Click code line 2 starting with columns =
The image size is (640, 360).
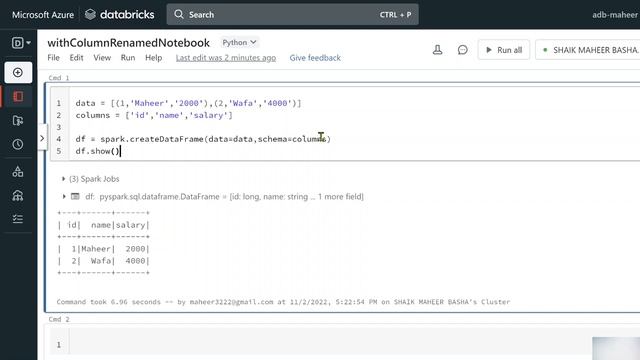pyautogui.click(x=154, y=116)
